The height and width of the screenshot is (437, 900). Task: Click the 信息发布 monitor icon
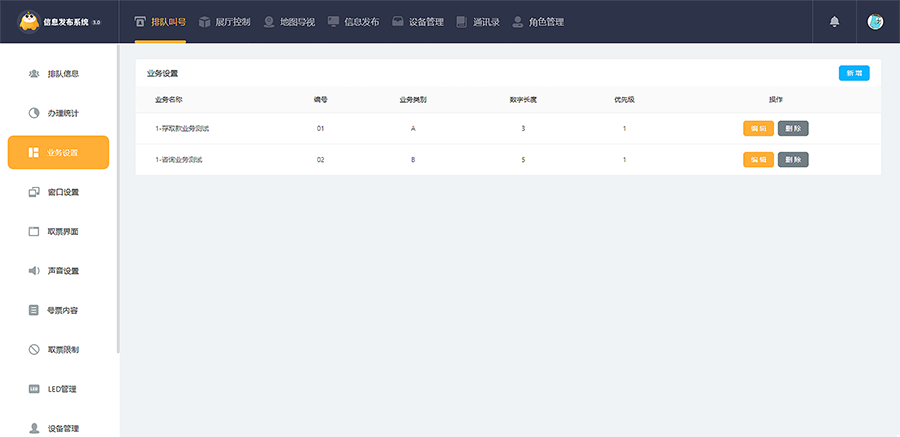(333, 22)
